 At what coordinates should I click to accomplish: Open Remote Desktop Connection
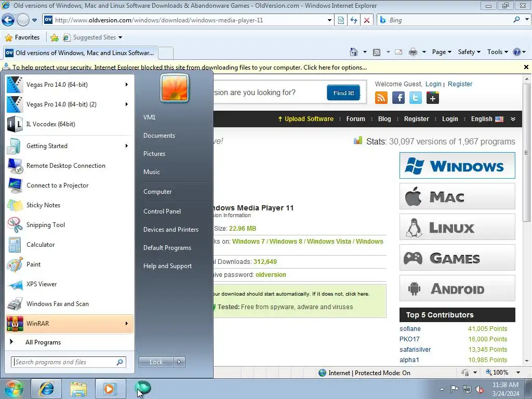[70, 166]
